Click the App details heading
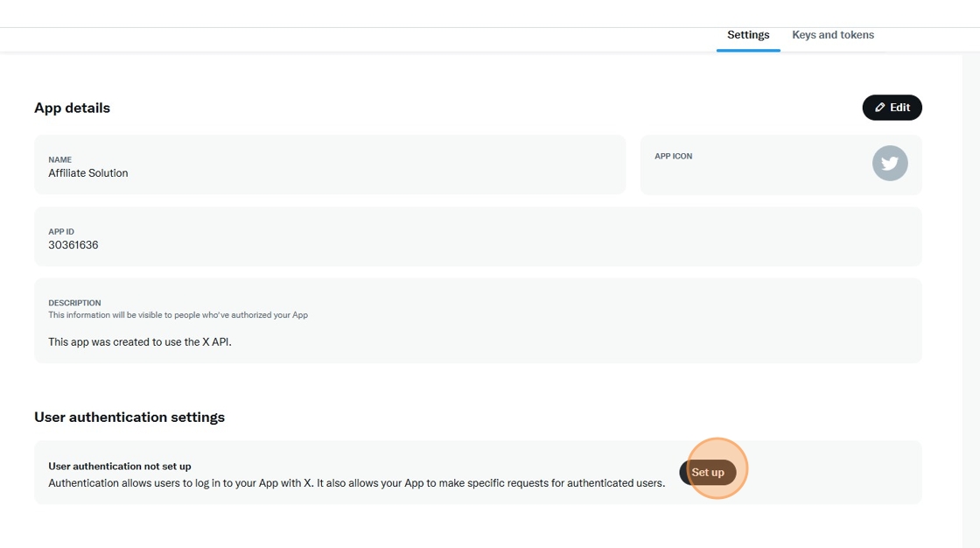Screen dimensions: 980x548 point(72,108)
